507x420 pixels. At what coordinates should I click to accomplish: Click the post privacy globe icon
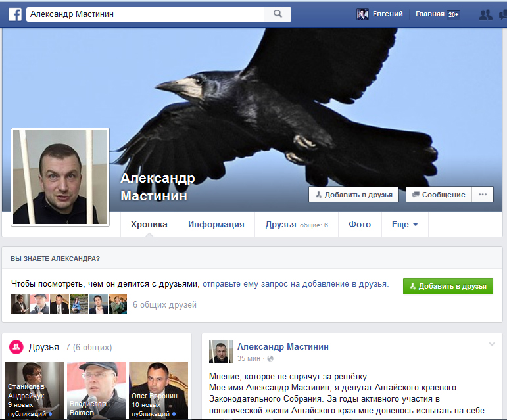[270, 358]
